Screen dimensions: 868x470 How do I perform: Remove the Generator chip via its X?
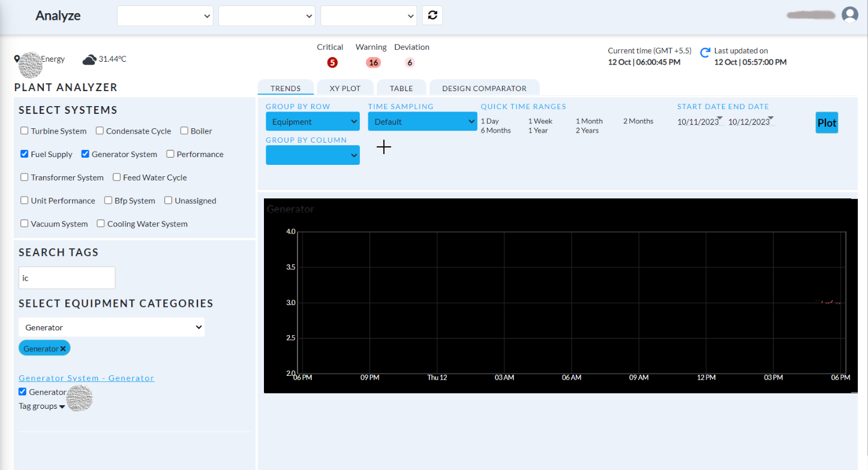(63, 349)
